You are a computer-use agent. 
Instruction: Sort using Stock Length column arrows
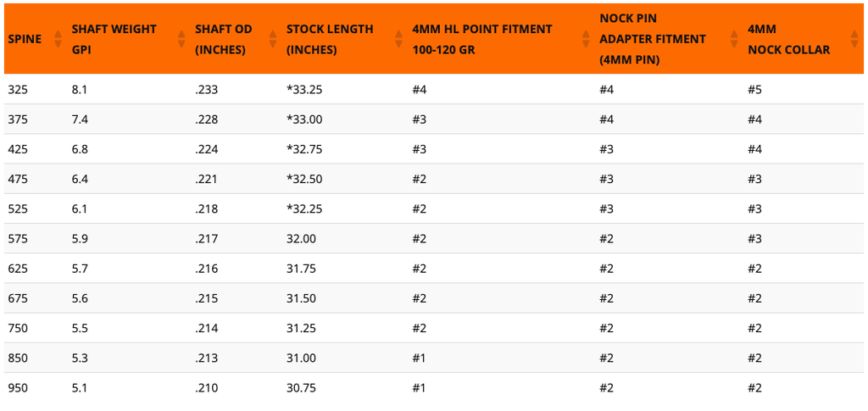click(x=398, y=39)
